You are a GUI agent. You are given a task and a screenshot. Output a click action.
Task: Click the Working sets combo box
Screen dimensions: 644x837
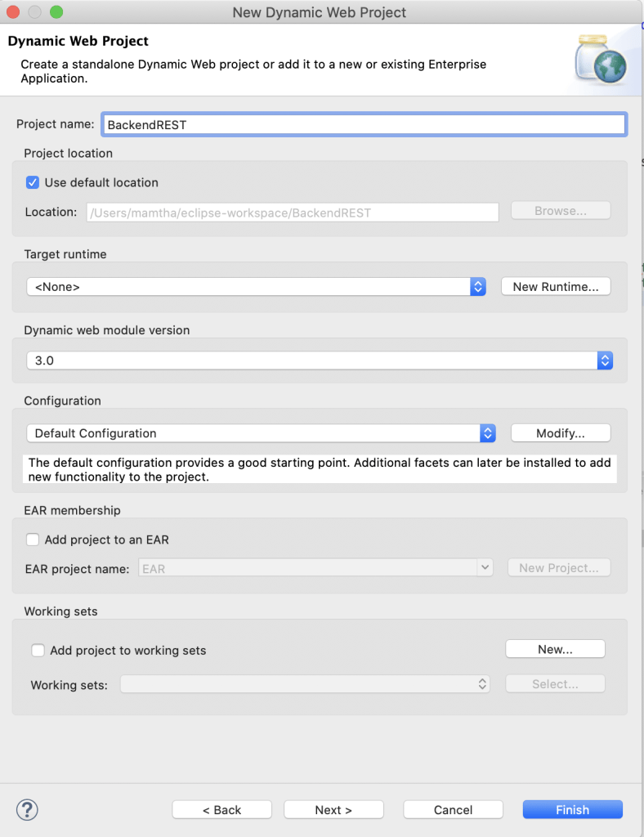click(305, 684)
